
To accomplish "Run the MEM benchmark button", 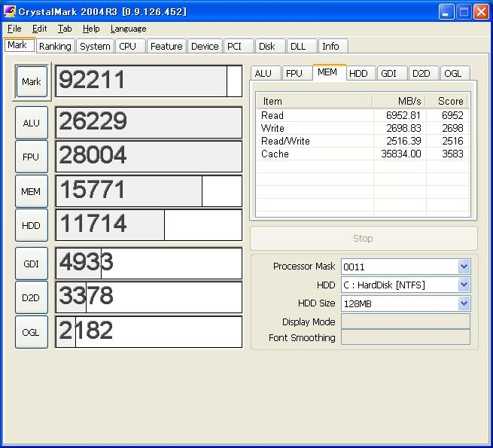I will coord(31,191).
